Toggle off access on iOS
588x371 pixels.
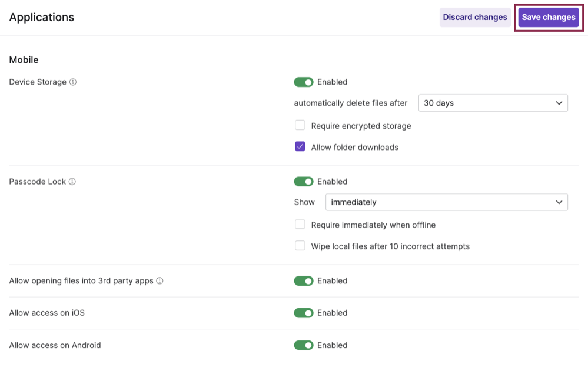[x=304, y=313]
